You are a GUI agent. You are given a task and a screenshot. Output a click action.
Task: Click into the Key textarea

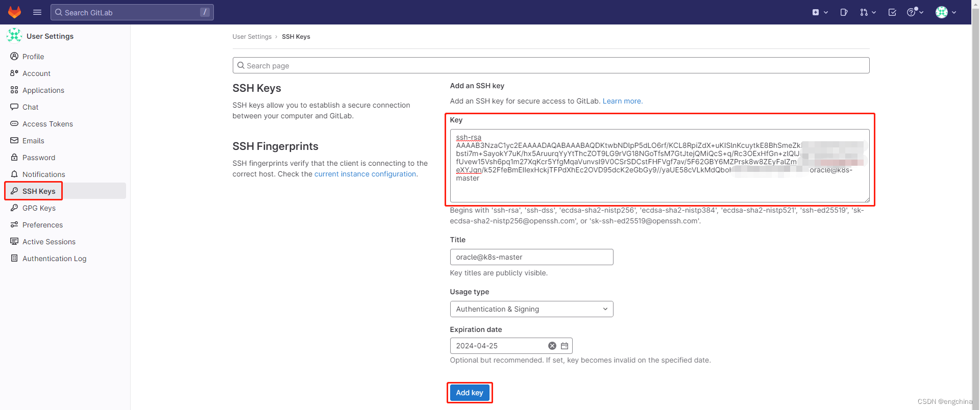pyautogui.click(x=659, y=166)
